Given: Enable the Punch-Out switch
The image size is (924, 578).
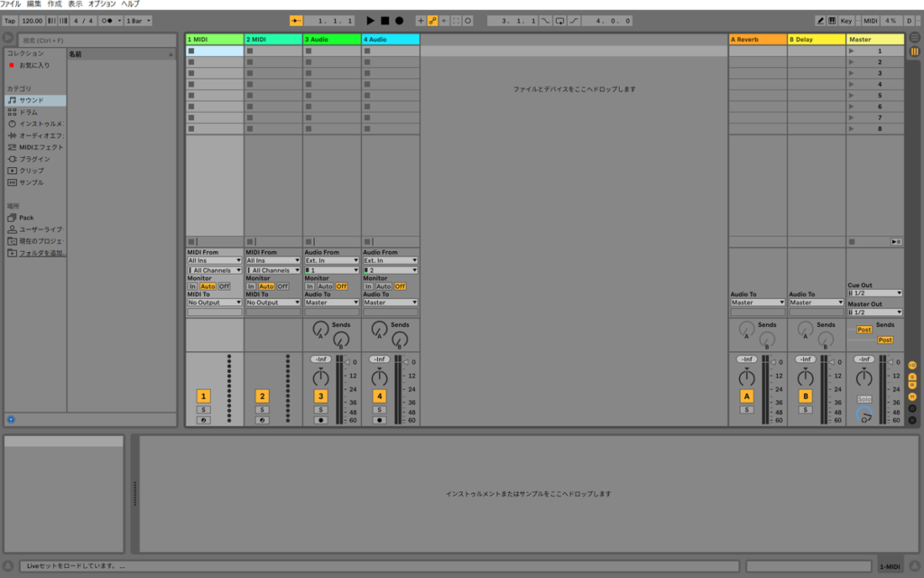Looking at the screenshot, I should [574, 21].
